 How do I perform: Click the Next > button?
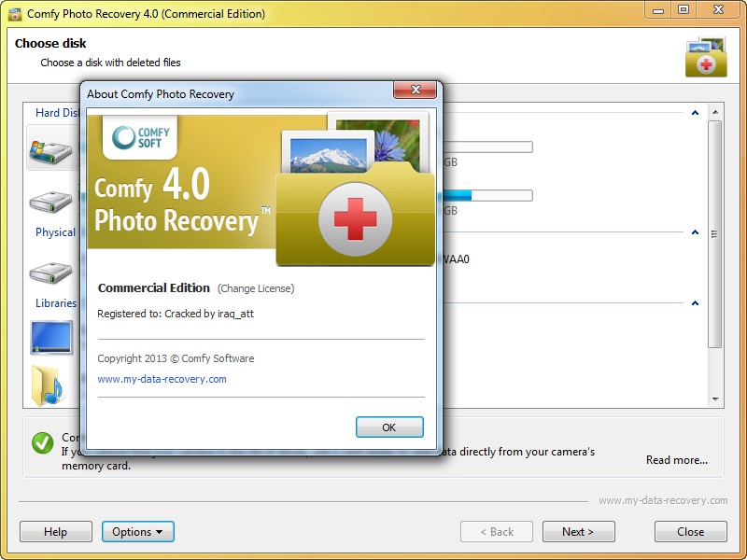coord(578,531)
